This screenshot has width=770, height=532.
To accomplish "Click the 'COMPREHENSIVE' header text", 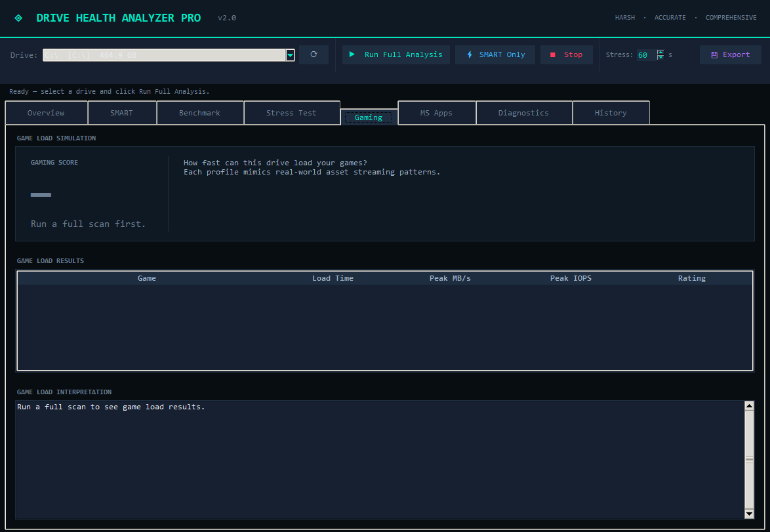I will 731,17.
